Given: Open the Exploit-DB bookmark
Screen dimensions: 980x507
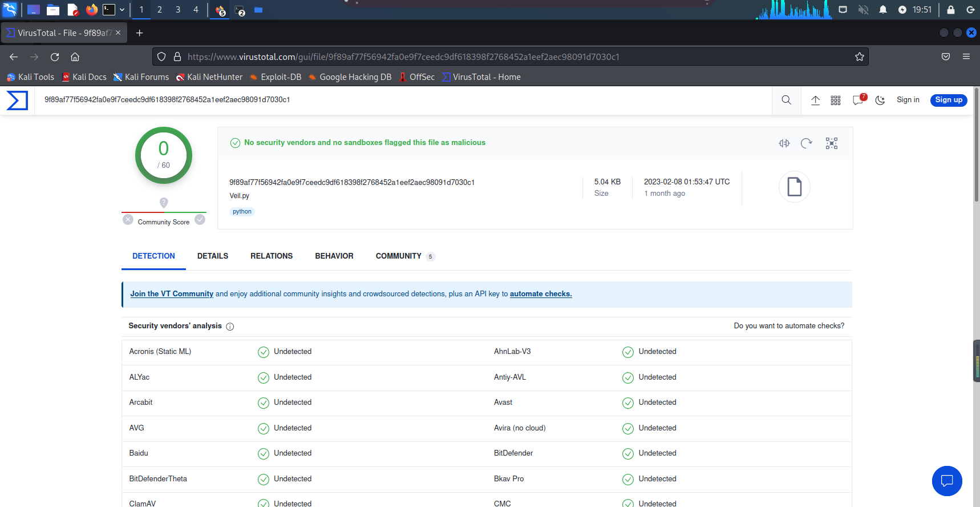Looking at the screenshot, I should tap(276, 77).
